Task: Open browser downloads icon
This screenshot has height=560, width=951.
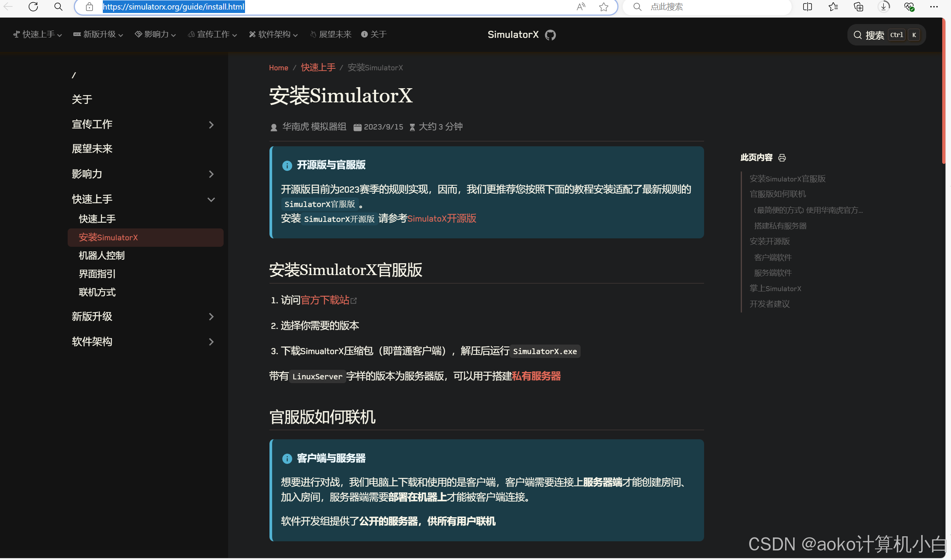Action: pos(884,7)
